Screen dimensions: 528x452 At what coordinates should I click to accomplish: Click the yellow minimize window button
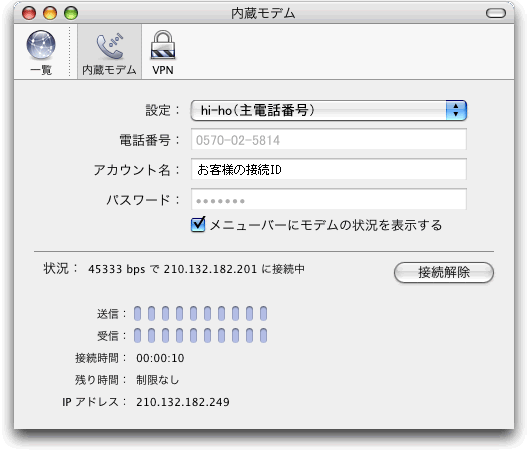click(x=50, y=13)
